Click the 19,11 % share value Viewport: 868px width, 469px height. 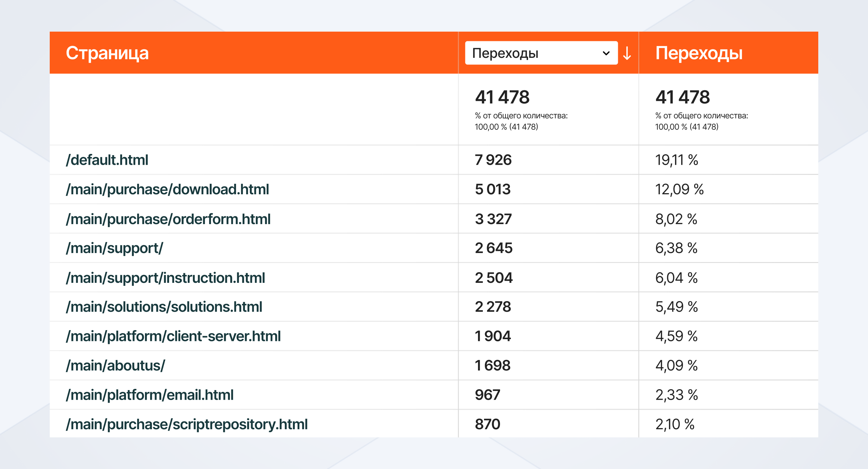coord(676,160)
